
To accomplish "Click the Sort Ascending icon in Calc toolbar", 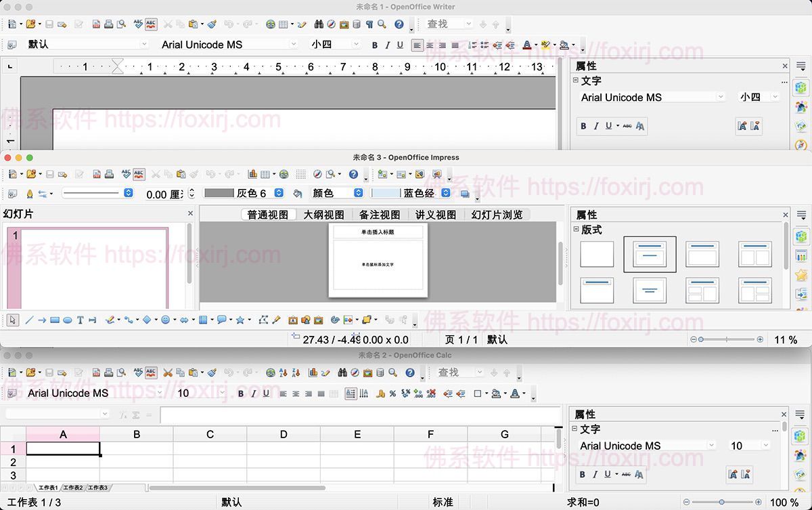I will point(282,373).
